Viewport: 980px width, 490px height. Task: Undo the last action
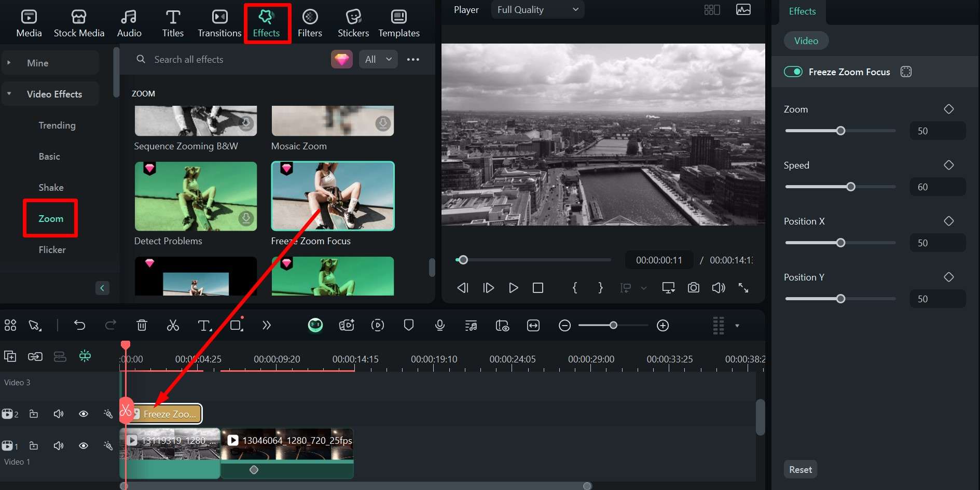pos(79,325)
